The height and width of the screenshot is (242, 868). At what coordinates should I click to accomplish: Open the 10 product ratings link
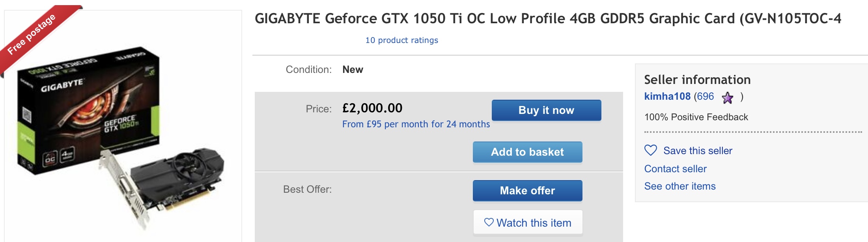401,40
